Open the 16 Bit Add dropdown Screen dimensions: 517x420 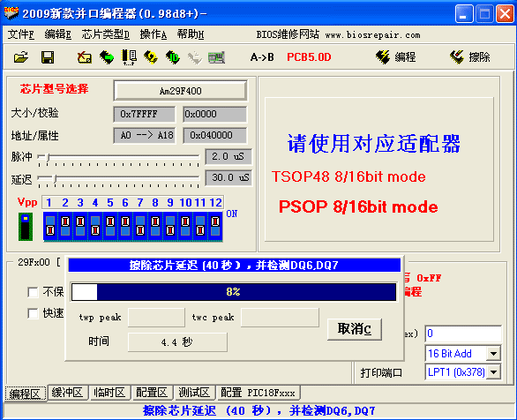coord(493,354)
